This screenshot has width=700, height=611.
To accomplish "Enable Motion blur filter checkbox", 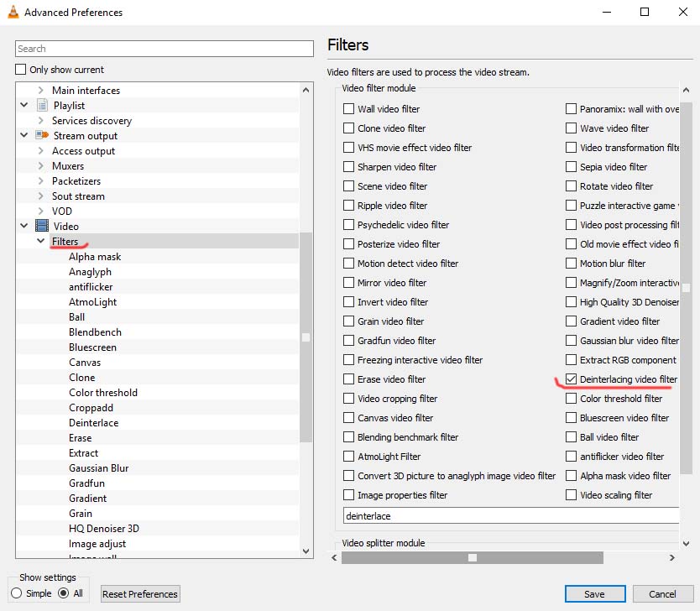I will pos(571,264).
